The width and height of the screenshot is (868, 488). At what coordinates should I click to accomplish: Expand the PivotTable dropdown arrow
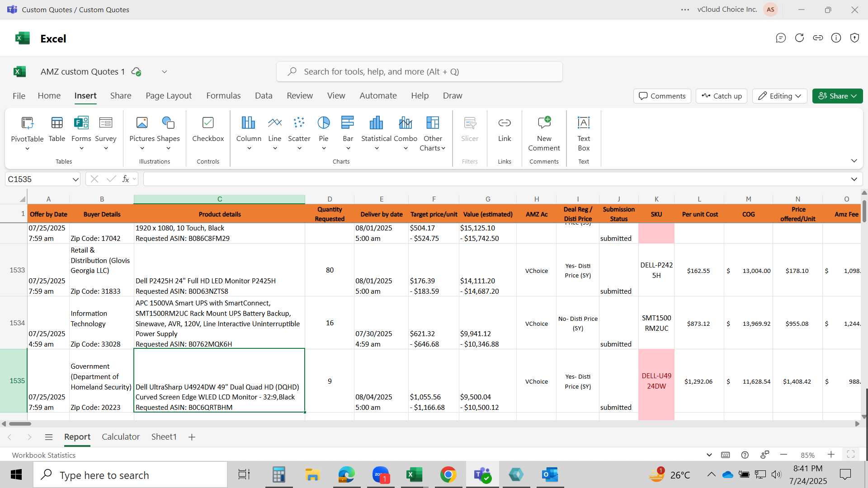coord(27,149)
